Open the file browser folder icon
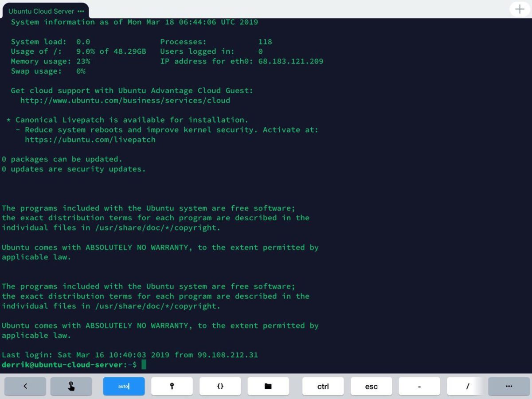 (268, 386)
